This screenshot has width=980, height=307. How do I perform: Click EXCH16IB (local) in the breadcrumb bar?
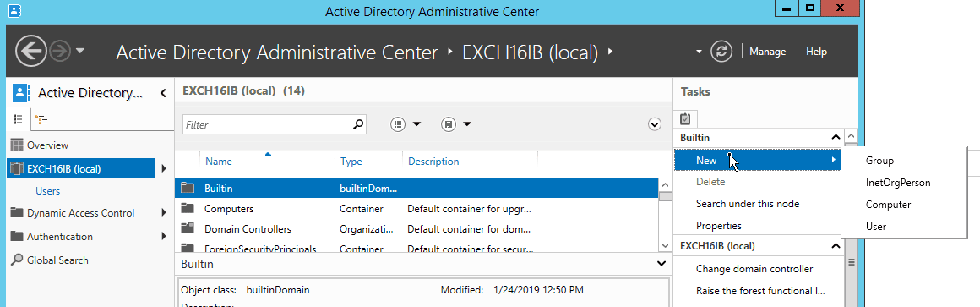point(530,52)
